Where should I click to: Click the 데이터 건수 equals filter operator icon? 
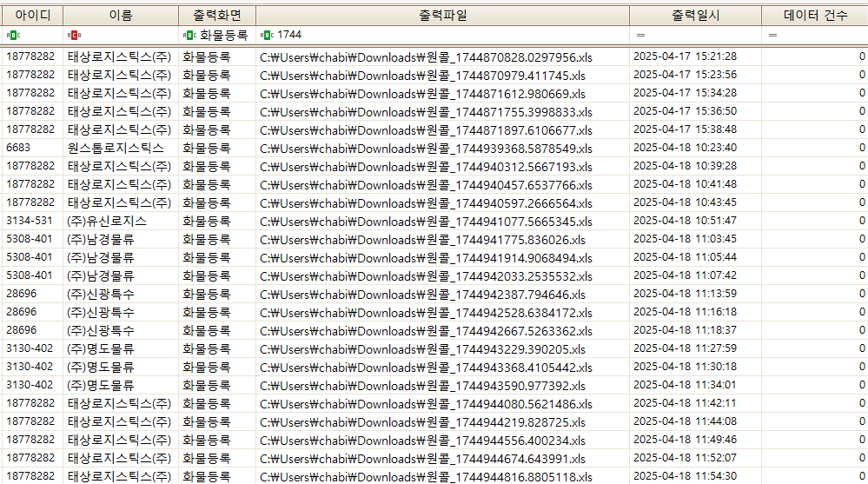coord(772,35)
